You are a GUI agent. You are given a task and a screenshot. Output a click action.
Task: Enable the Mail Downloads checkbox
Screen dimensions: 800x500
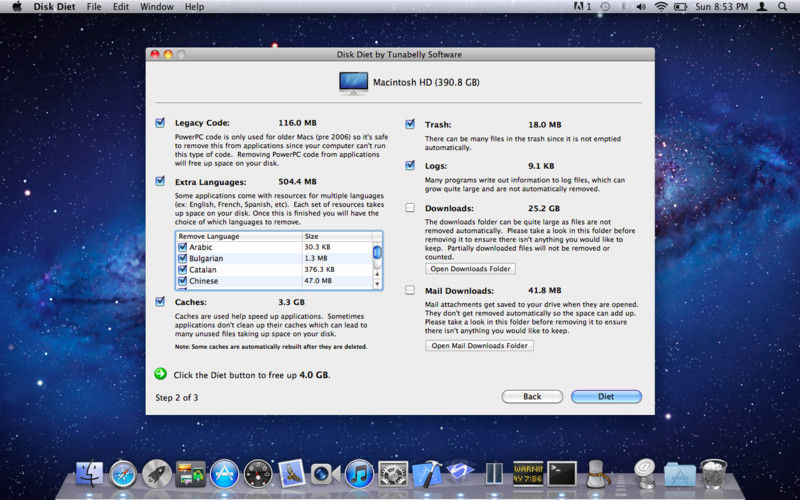pyautogui.click(x=410, y=290)
